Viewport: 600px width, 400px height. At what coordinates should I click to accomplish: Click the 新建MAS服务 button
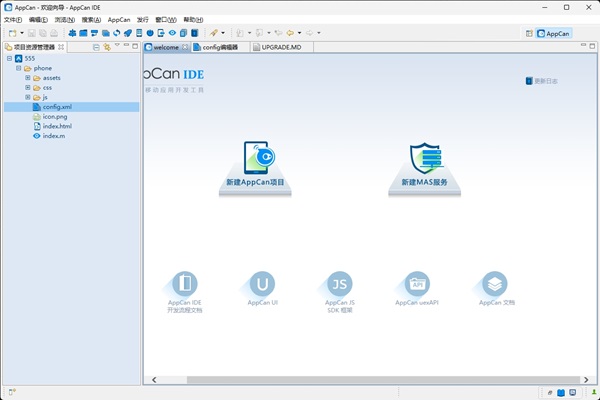424,168
